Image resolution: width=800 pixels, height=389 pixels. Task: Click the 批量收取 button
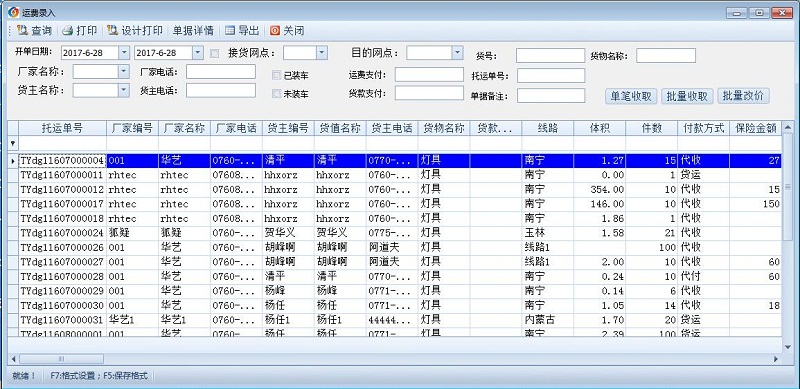687,96
